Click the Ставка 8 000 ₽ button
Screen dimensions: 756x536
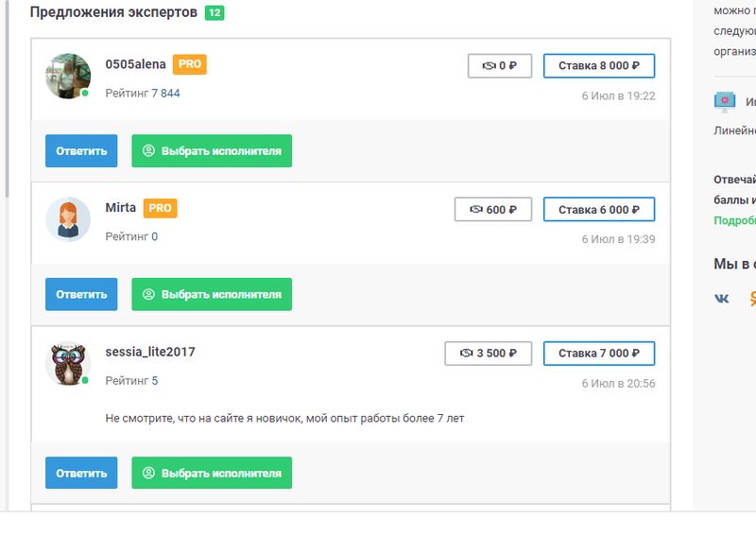pos(599,66)
